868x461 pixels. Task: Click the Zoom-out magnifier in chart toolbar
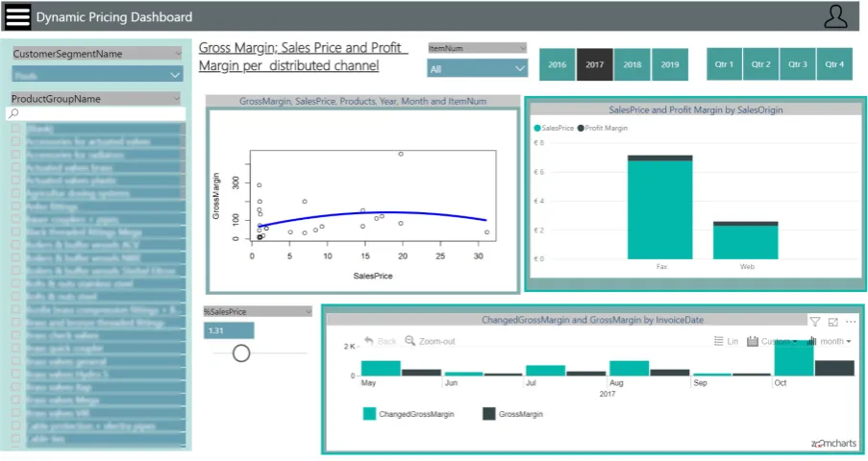tap(409, 340)
